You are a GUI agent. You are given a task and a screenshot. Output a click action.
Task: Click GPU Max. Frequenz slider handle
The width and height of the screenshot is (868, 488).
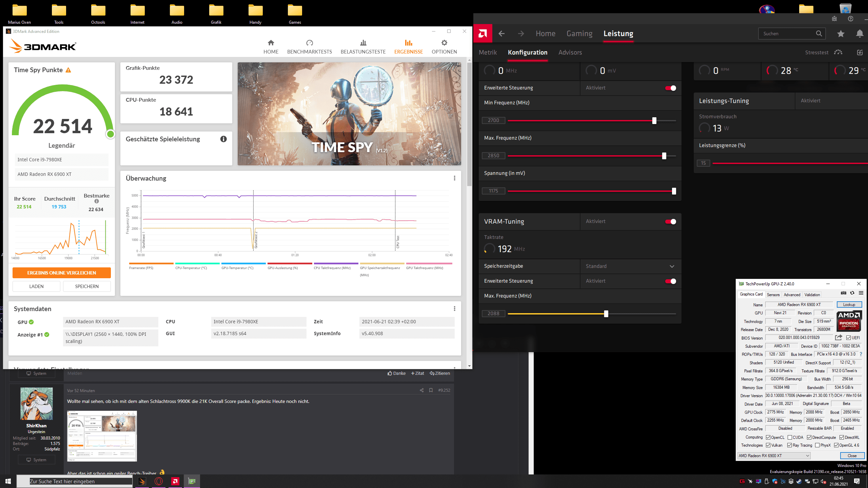[x=664, y=156]
